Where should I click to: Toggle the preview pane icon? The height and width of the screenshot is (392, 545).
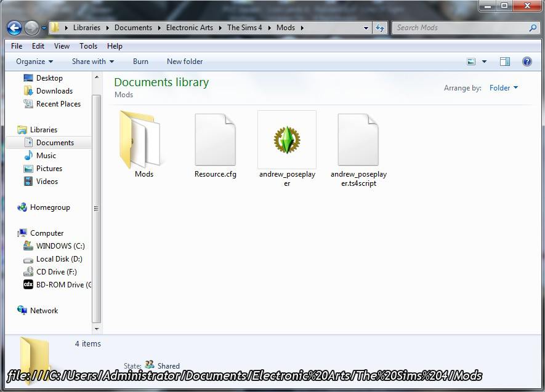(x=505, y=62)
